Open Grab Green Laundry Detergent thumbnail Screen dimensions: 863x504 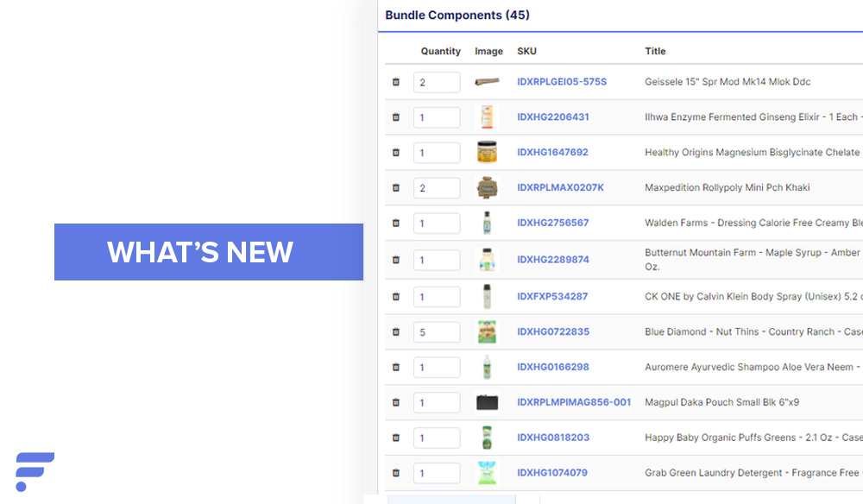488,473
